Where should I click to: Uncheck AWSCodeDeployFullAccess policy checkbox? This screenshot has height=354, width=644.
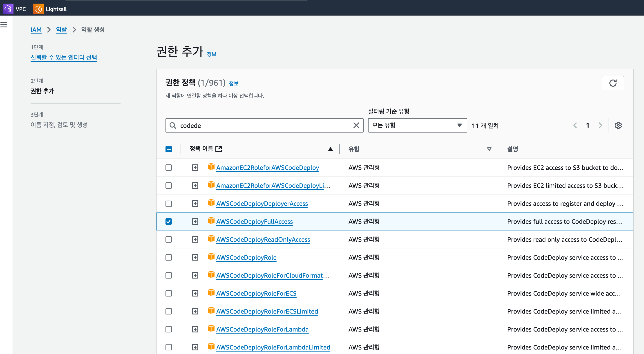pyautogui.click(x=169, y=221)
